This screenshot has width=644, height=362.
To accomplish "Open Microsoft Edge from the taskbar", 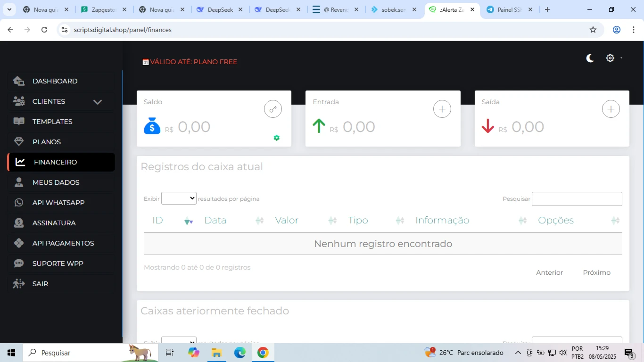I will coord(240,353).
